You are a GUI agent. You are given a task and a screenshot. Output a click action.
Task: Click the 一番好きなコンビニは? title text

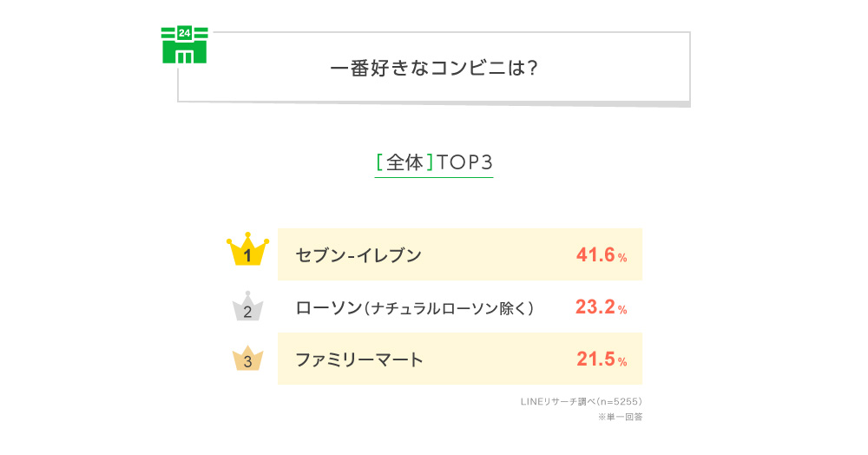click(x=434, y=68)
